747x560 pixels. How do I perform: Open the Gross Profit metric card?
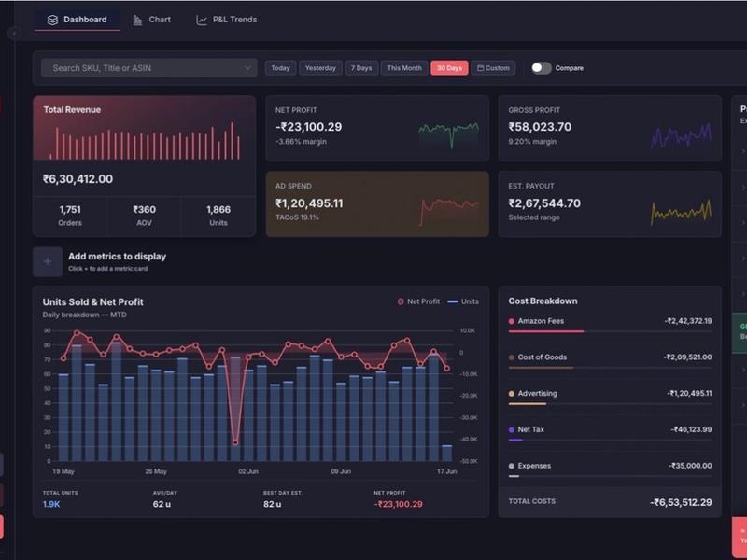point(610,129)
